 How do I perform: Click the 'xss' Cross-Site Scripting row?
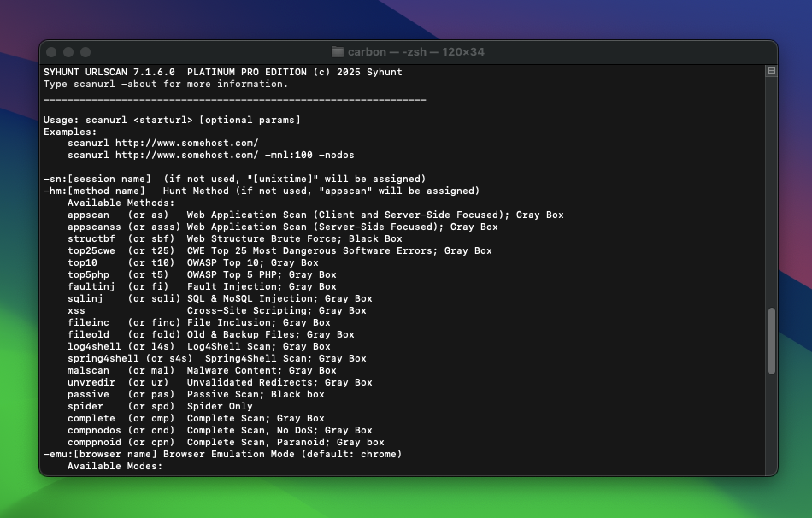click(217, 310)
